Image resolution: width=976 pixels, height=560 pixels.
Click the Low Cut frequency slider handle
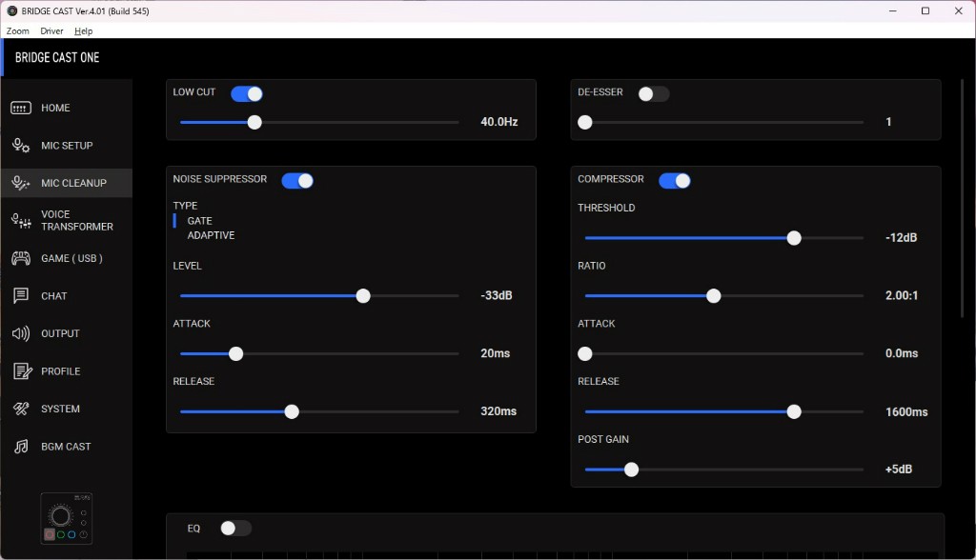click(254, 123)
